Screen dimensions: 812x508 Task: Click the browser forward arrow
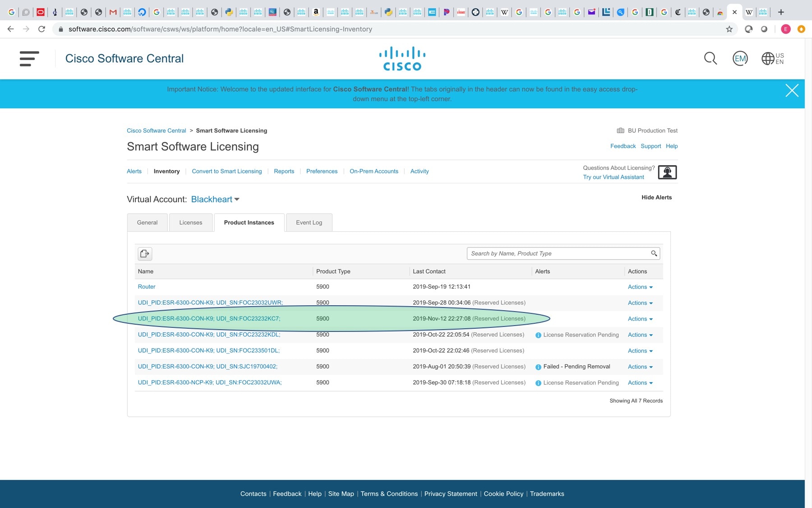[x=26, y=29]
